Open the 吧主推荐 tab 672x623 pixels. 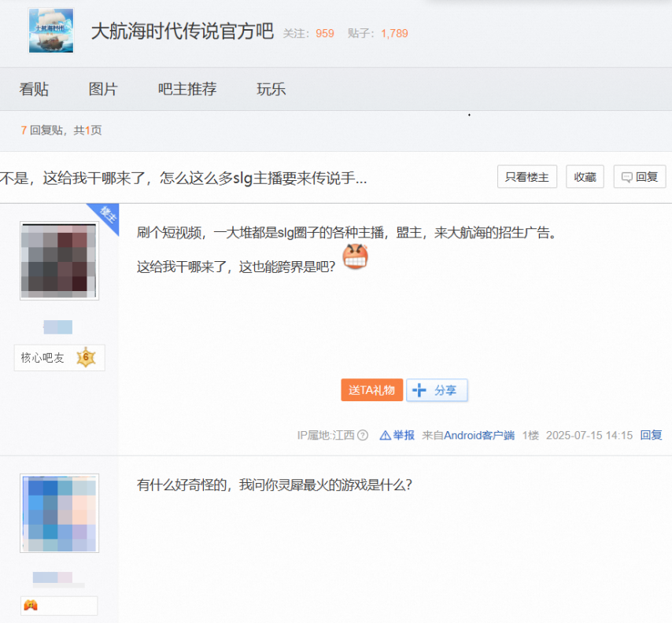(x=187, y=89)
